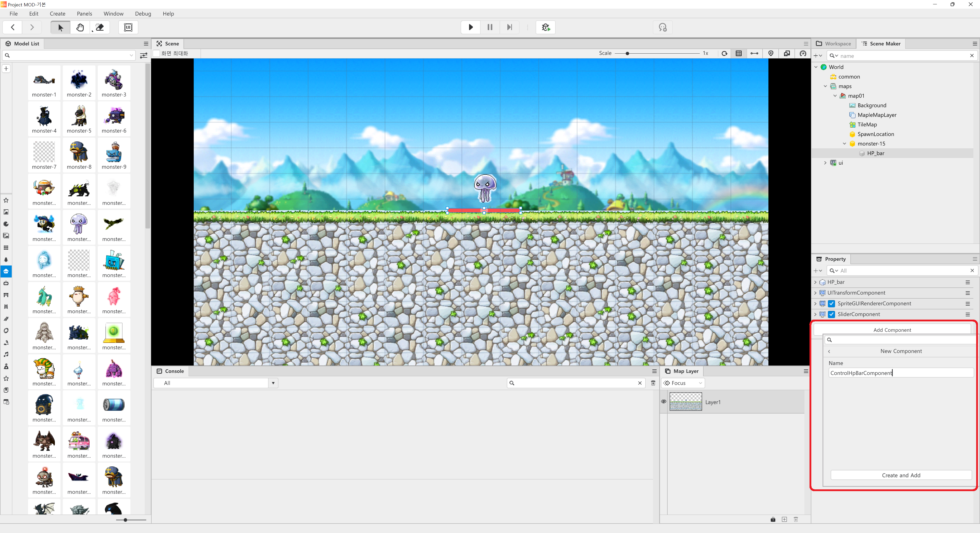980x533 pixels.
Task: Delete the selected map layer
Action: pos(796,519)
